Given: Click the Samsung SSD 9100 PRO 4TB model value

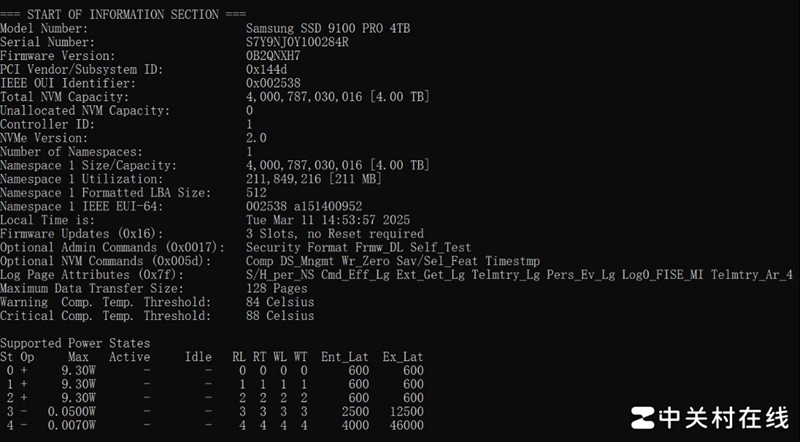Looking at the screenshot, I should (327, 29).
